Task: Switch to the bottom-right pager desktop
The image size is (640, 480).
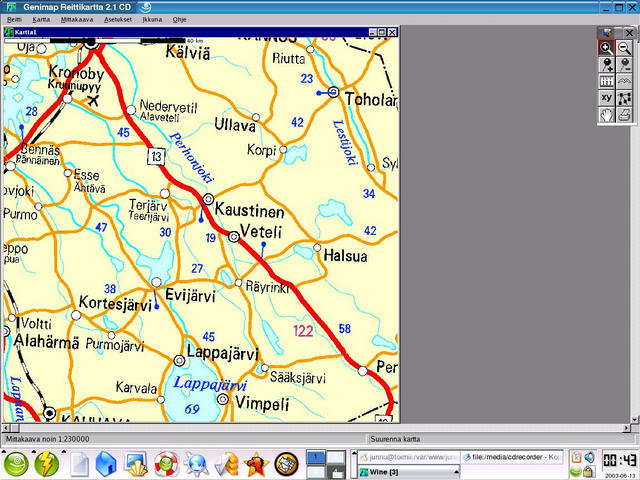Action: pos(336,471)
